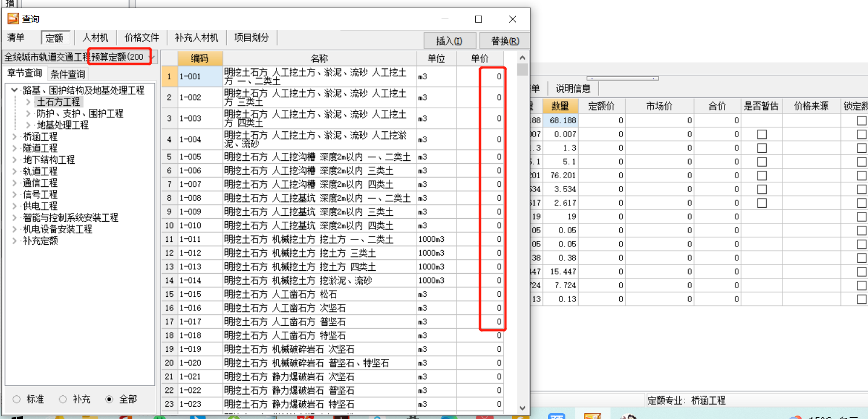868x419 pixels.
Task: Click the 替换(R) button
Action: 505,41
